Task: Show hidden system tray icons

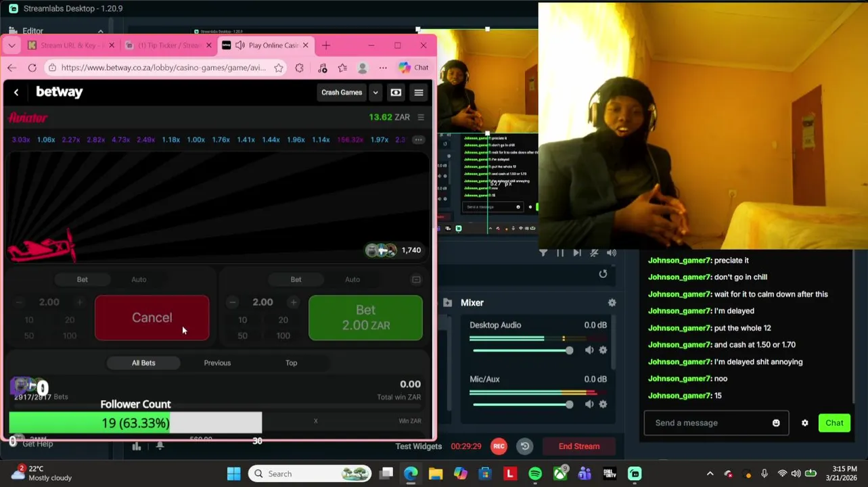Action: point(710,474)
